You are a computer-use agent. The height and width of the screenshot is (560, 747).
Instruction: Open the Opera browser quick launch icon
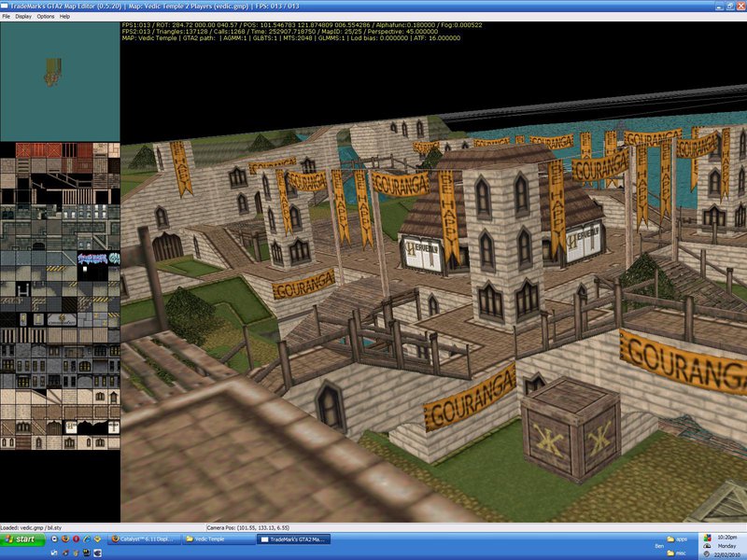pyautogui.click(x=76, y=539)
